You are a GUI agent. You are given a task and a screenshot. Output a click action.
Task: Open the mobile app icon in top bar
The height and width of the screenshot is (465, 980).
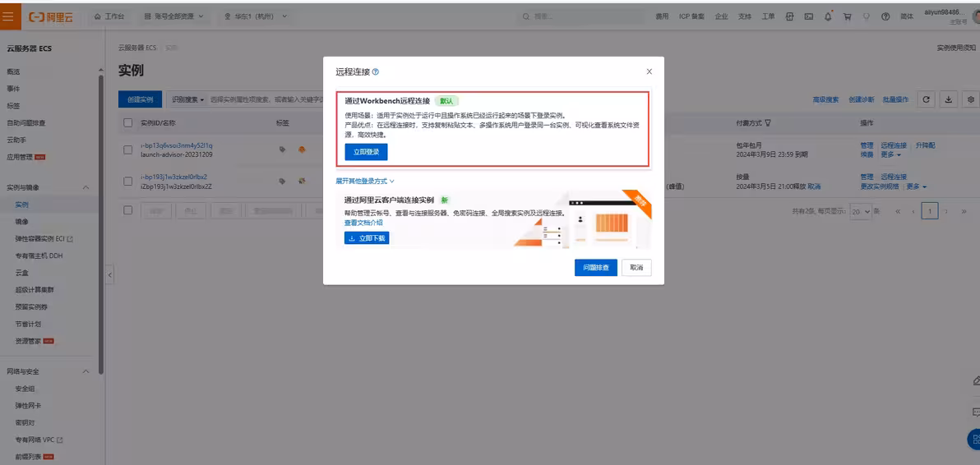[x=789, y=17]
